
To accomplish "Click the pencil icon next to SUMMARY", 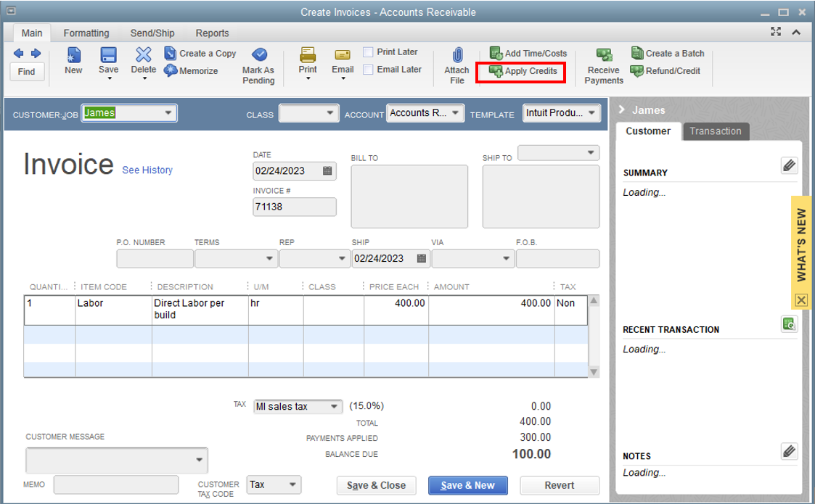I will (x=790, y=165).
